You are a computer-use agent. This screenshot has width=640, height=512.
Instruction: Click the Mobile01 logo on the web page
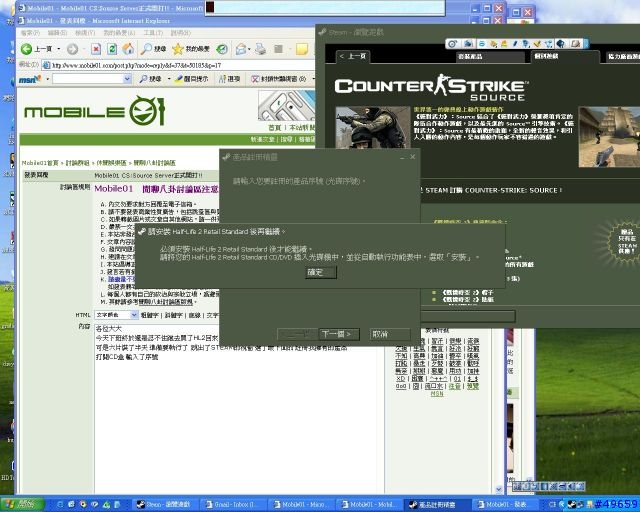[x=94, y=111]
